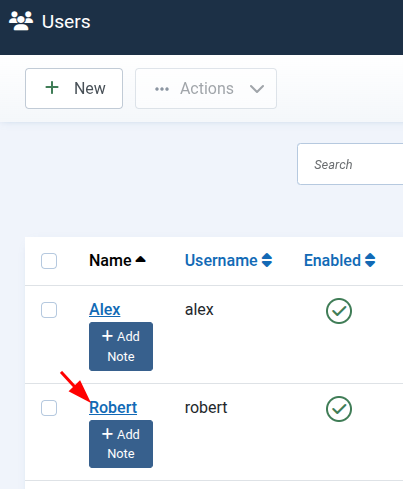Click the 'robert' username text
403x489 pixels.
point(206,408)
